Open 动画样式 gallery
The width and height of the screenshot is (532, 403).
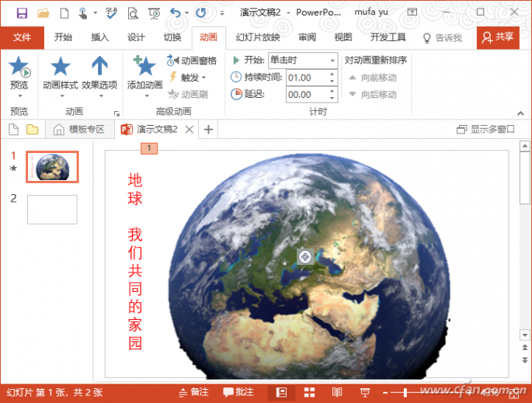[61, 76]
